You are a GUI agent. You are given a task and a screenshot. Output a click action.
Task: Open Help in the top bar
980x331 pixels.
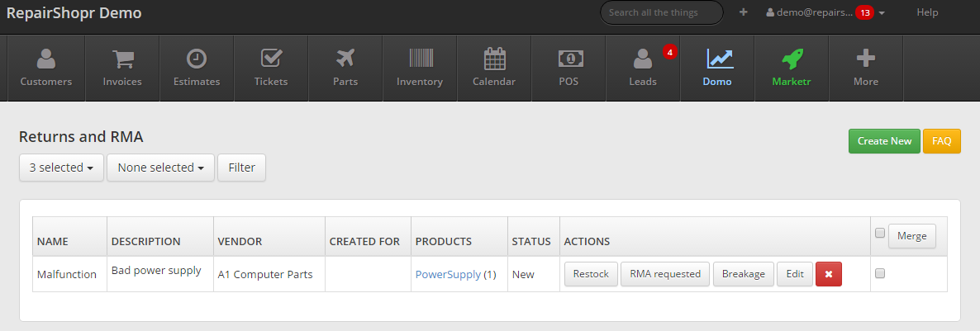pos(927,12)
